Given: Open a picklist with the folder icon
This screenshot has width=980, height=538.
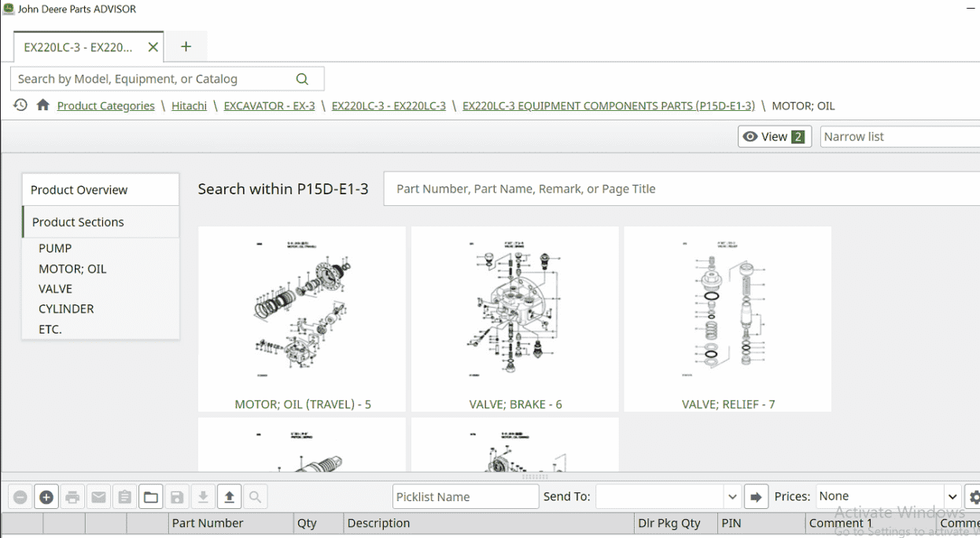Looking at the screenshot, I should click(x=151, y=497).
